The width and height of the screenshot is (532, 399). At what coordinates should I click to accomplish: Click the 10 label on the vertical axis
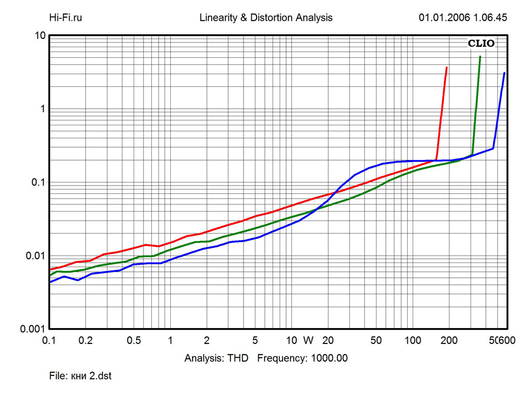click(x=40, y=35)
